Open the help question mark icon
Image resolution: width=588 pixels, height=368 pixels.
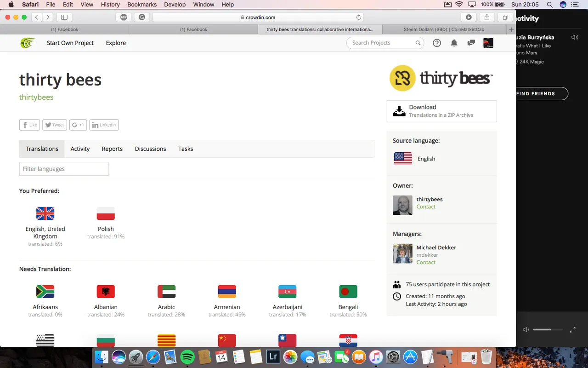coord(437,43)
